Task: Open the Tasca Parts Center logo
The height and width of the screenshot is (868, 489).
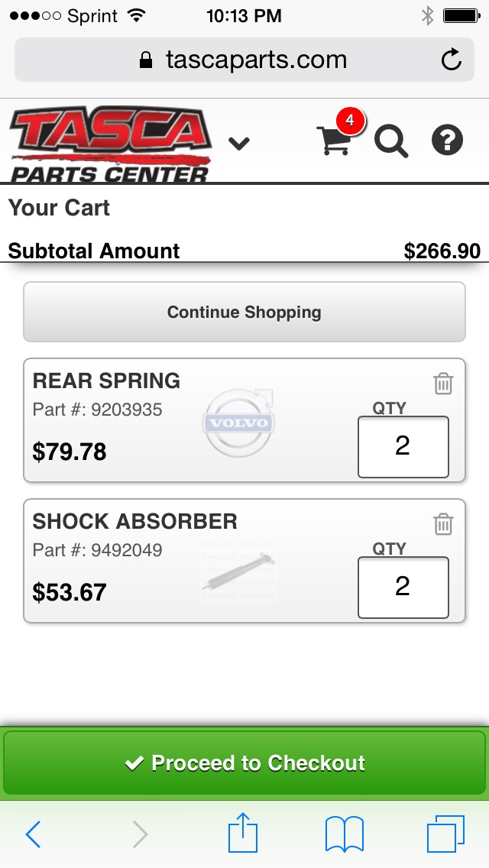Action: click(x=109, y=145)
